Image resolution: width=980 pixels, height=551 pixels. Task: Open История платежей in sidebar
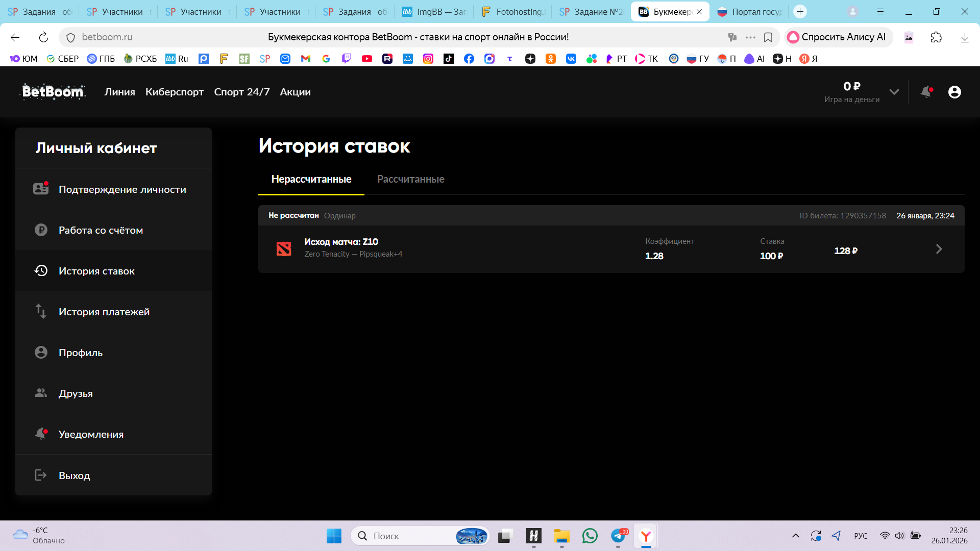[x=104, y=312]
